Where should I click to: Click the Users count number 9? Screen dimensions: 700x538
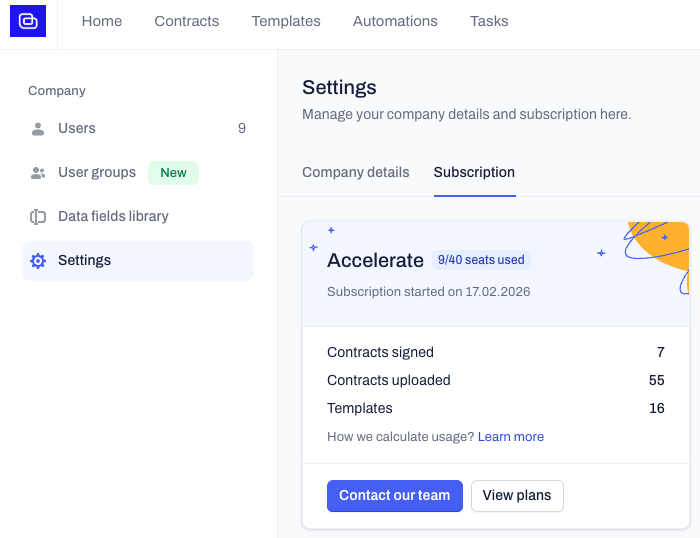(x=241, y=128)
